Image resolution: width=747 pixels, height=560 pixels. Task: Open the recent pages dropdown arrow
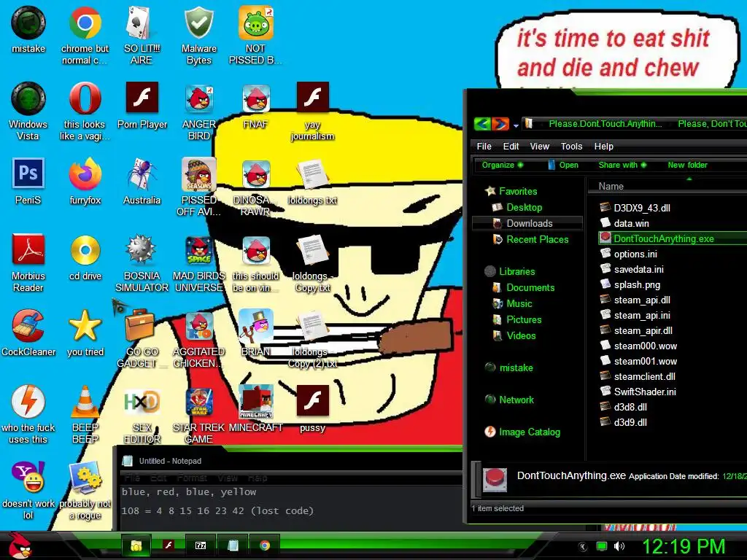(516, 125)
